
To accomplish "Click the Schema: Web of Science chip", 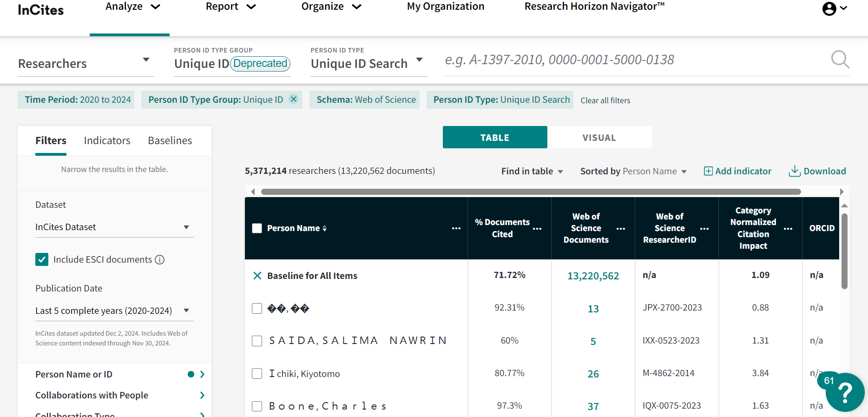I will (x=364, y=99).
